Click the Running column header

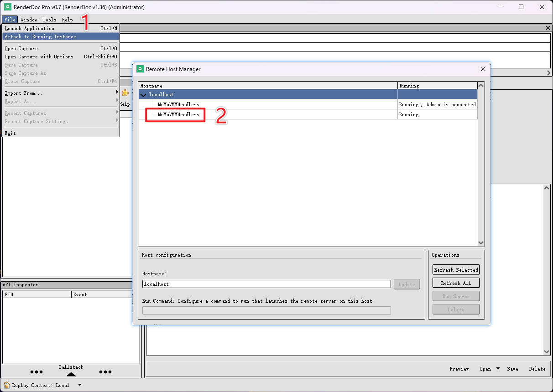(x=437, y=86)
